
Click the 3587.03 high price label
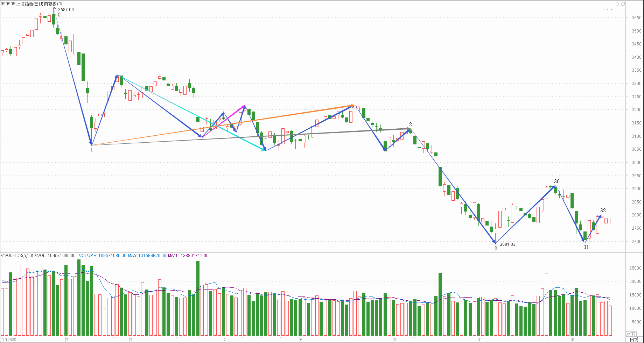[x=66, y=10]
